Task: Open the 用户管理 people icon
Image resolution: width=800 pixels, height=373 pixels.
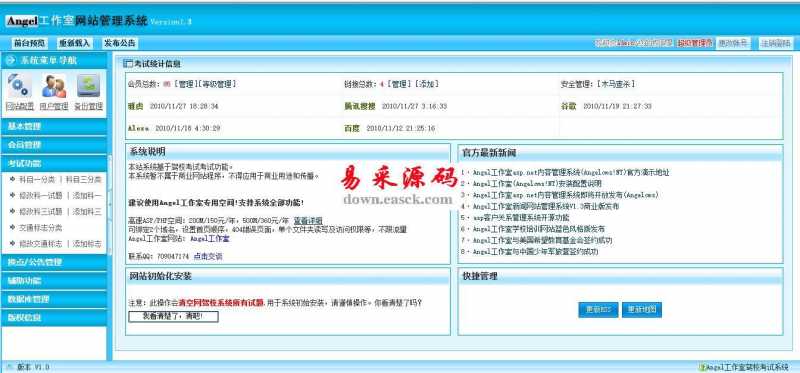Action: click(54, 86)
